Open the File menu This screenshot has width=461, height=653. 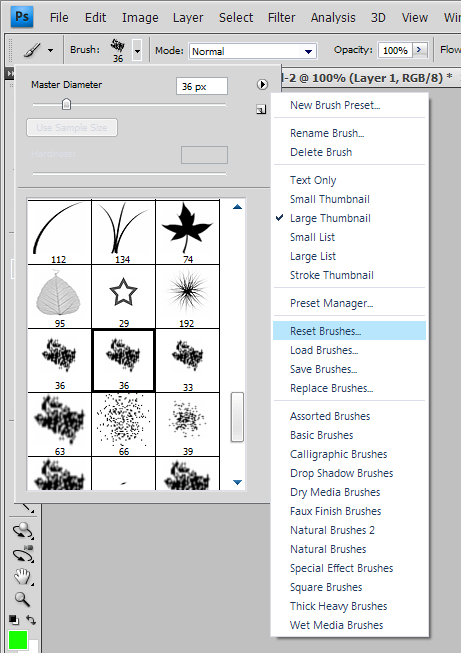click(59, 17)
